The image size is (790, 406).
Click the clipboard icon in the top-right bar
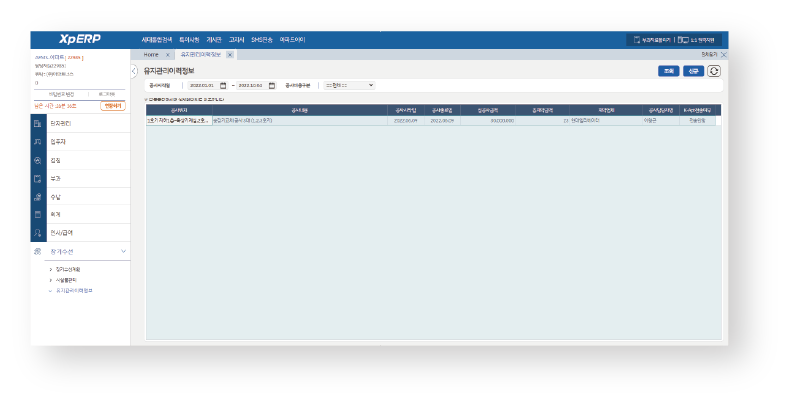pyautogui.click(x=637, y=40)
